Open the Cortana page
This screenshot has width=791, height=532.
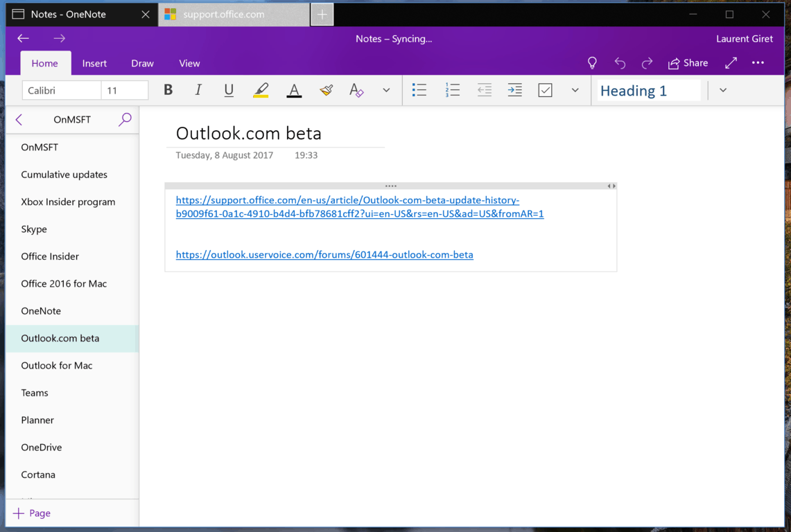click(x=72, y=475)
